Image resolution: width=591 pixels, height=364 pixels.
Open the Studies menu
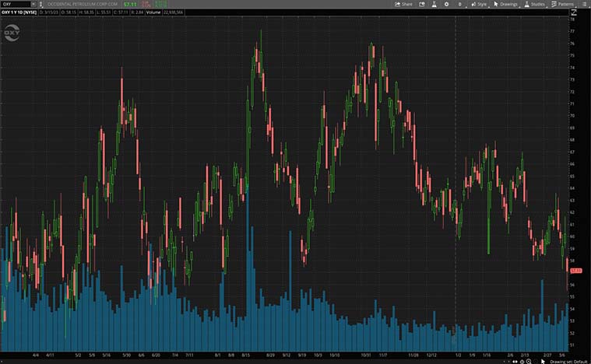[534, 4]
